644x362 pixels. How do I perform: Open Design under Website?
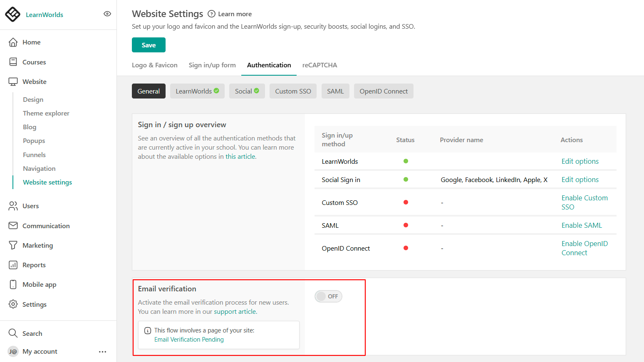tap(33, 100)
